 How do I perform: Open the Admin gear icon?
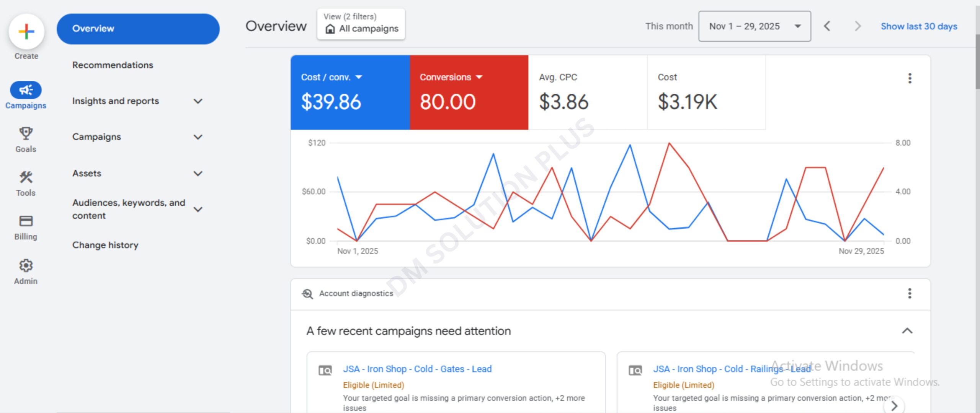(26, 265)
